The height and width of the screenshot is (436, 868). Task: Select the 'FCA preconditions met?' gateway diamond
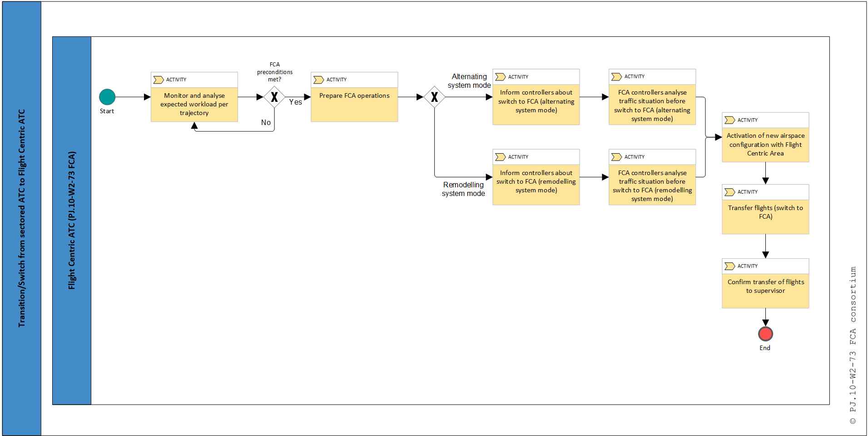coord(274,97)
